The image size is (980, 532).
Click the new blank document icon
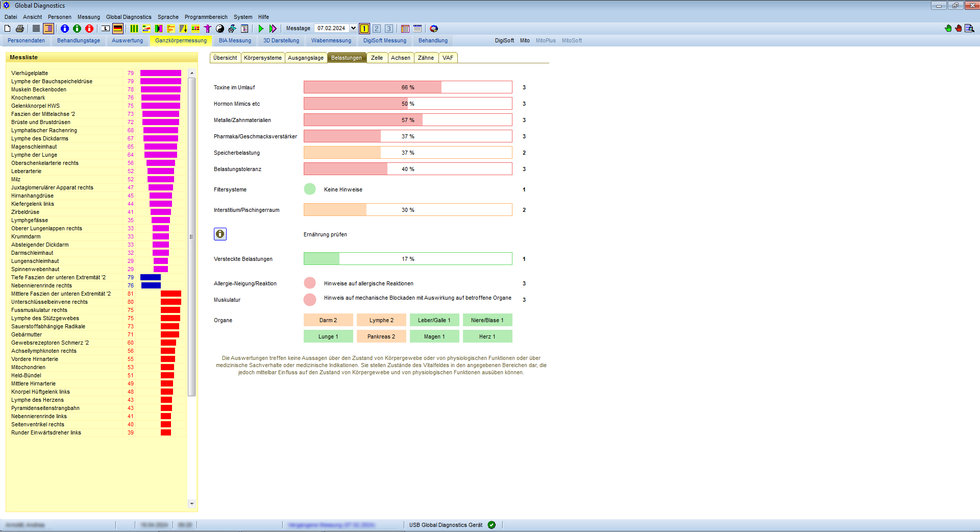click(7, 29)
